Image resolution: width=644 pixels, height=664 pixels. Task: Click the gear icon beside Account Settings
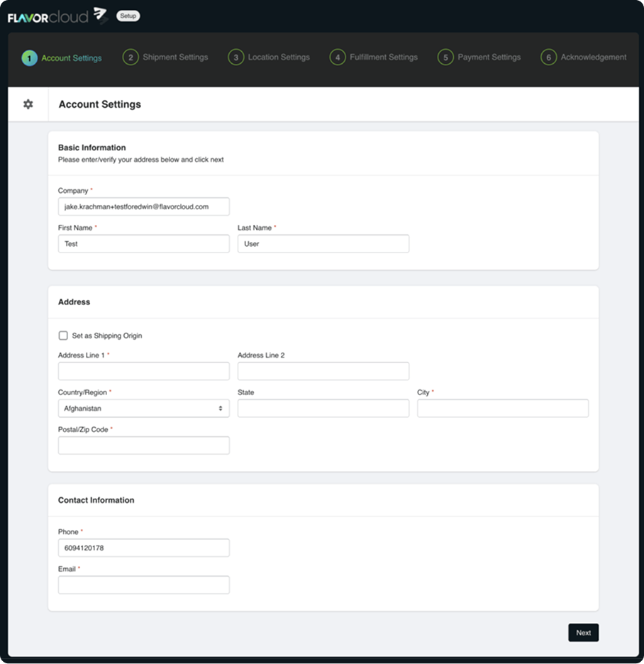point(28,104)
